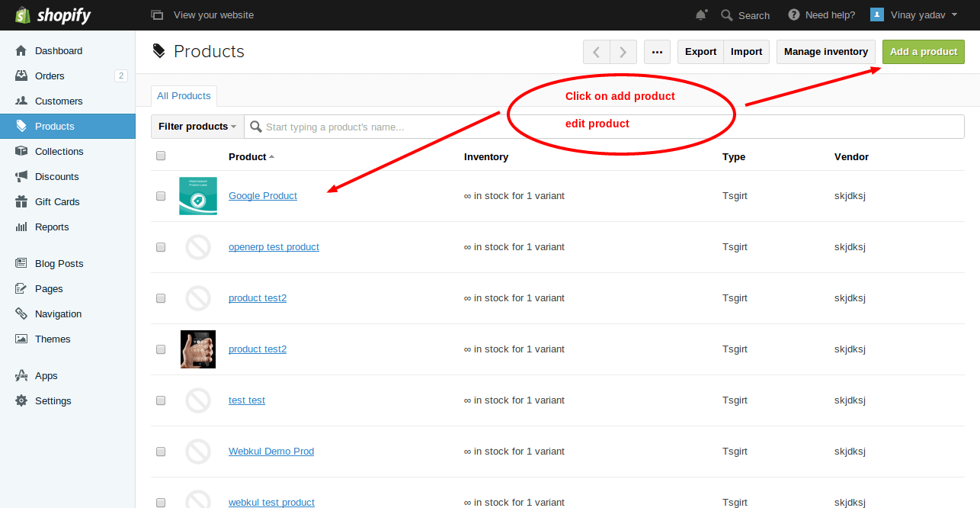Click the Collections box icon
This screenshot has width=980, height=508.
point(21,151)
